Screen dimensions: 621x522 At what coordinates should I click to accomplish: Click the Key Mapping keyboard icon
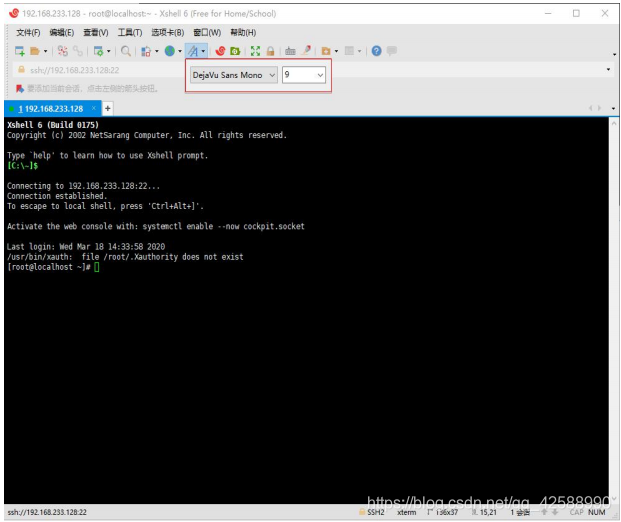tap(290, 51)
